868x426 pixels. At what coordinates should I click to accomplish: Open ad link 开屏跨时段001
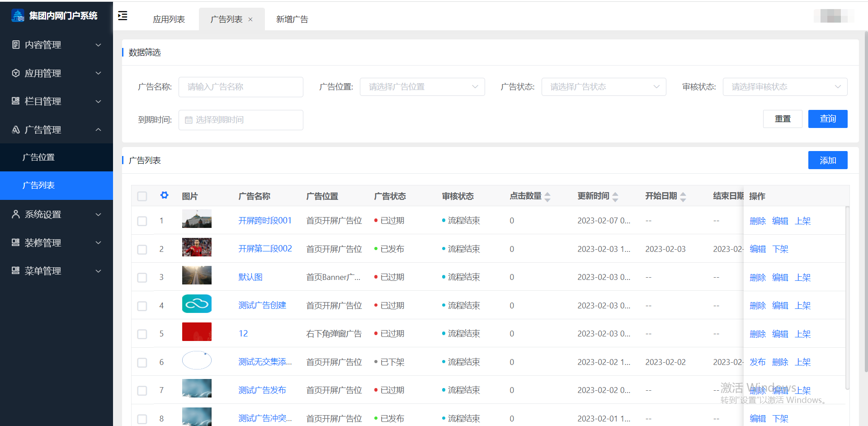pos(265,220)
